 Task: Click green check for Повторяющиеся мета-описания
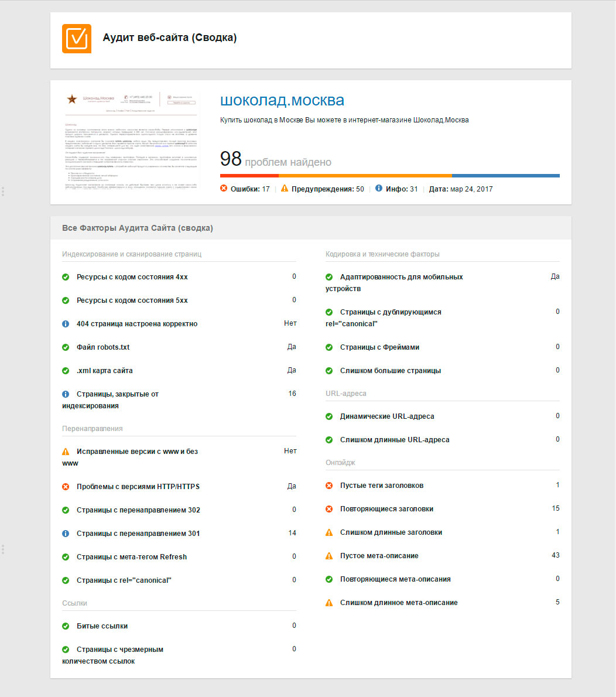click(329, 579)
